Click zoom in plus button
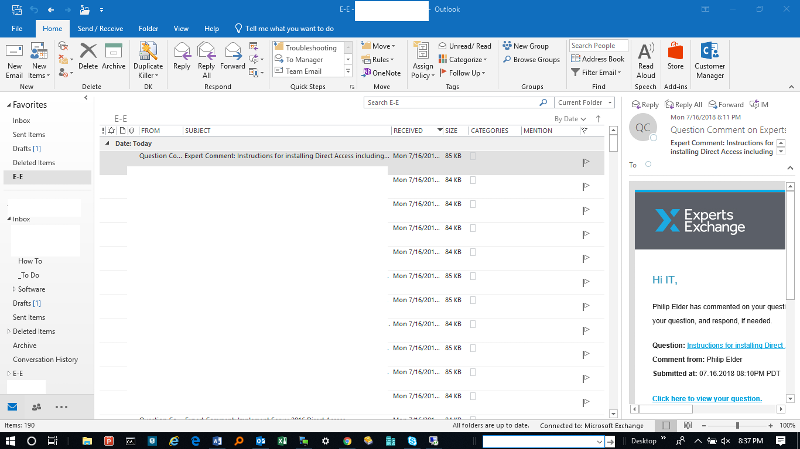 tap(770, 425)
